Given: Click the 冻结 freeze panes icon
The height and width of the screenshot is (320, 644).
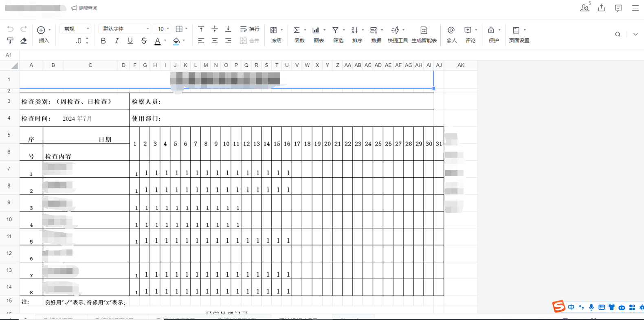Looking at the screenshot, I should click(x=274, y=30).
